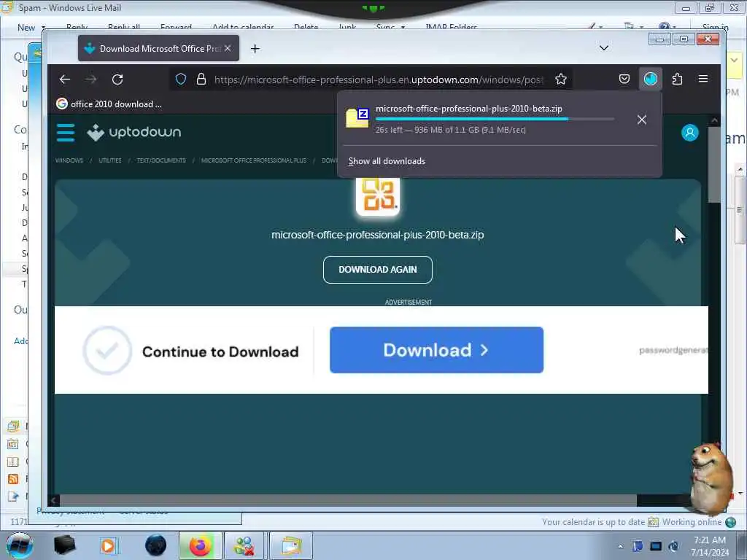Open the New dropdown in Windows Live Mail
747x560 pixels.
pyautogui.click(x=31, y=27)
